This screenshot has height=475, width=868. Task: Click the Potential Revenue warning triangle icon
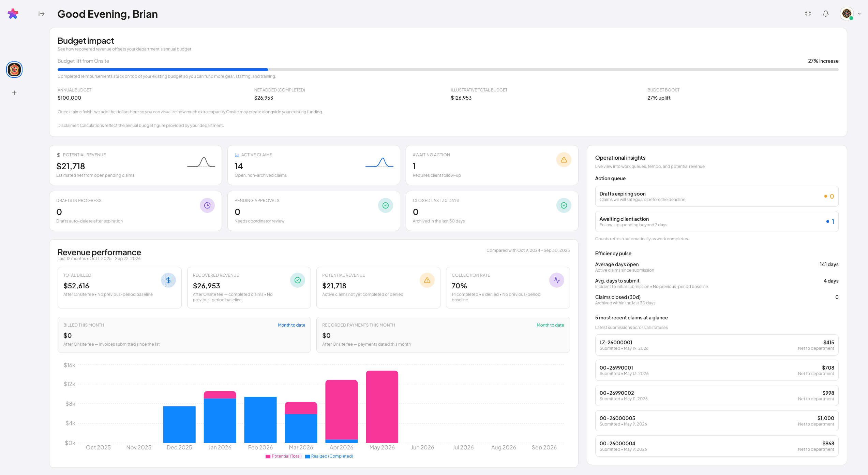[x=427, y=280]
